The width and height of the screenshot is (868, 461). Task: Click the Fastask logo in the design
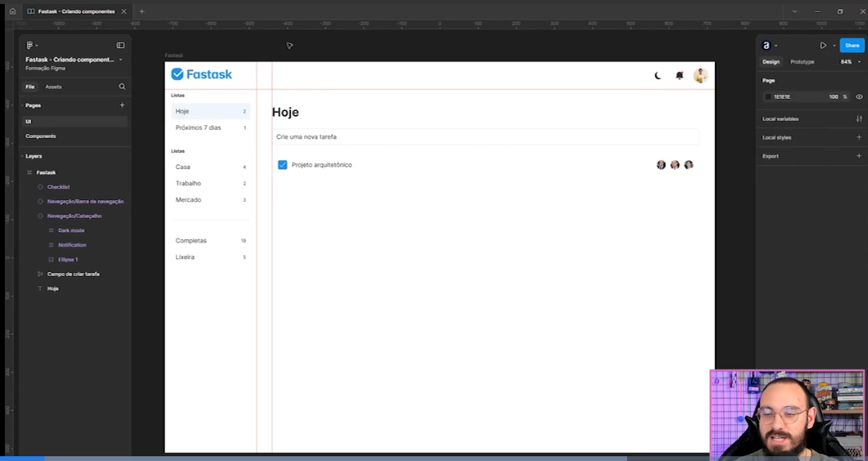click(x=202, y=74)
